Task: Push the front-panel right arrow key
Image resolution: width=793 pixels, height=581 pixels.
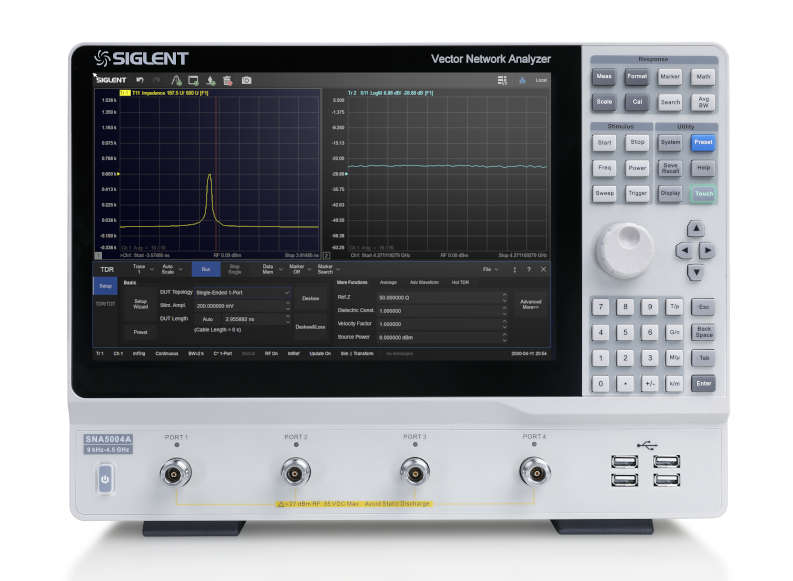Action: pos(707,250)
